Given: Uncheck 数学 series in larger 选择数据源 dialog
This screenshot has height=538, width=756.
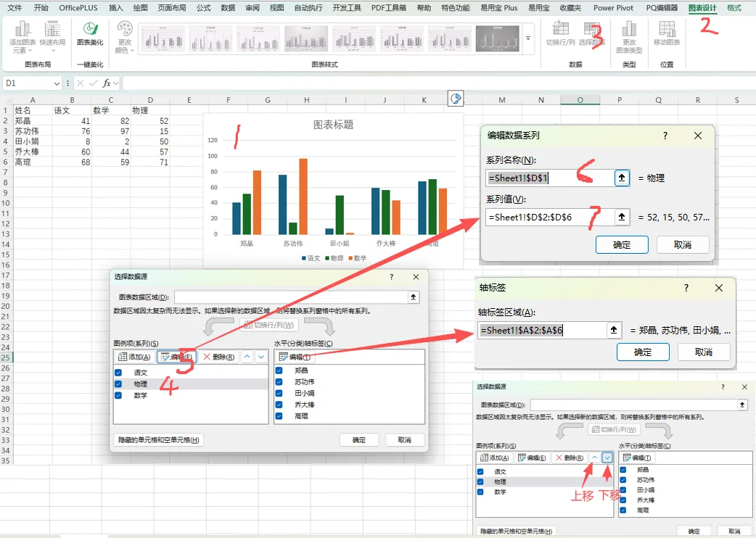Looking at the screenshot, I should (118, 395).
